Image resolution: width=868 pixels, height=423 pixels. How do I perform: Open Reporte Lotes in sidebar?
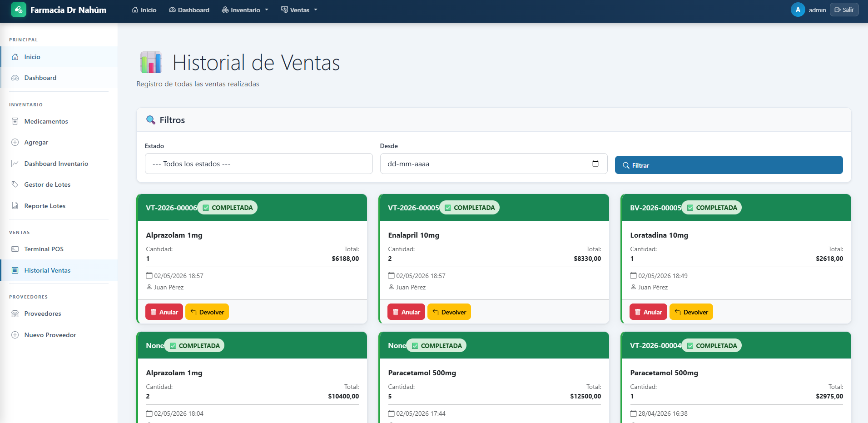coord(59,206)
